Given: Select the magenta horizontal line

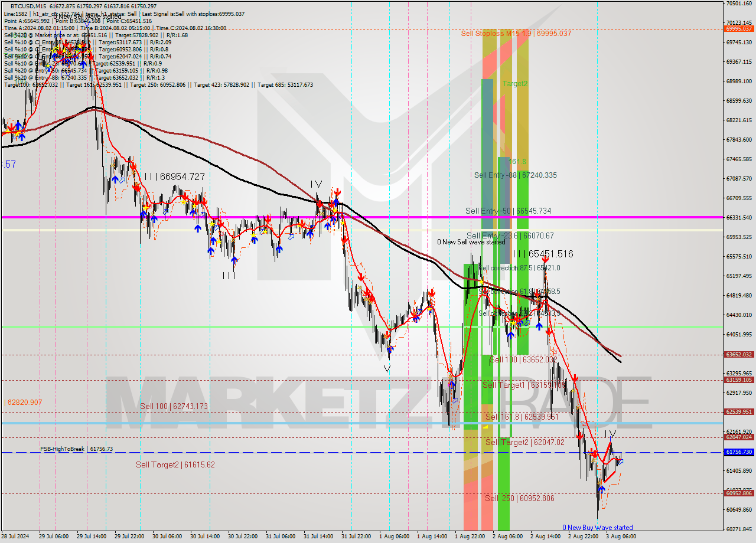Looking at the screenshot, I should (361, 217).
